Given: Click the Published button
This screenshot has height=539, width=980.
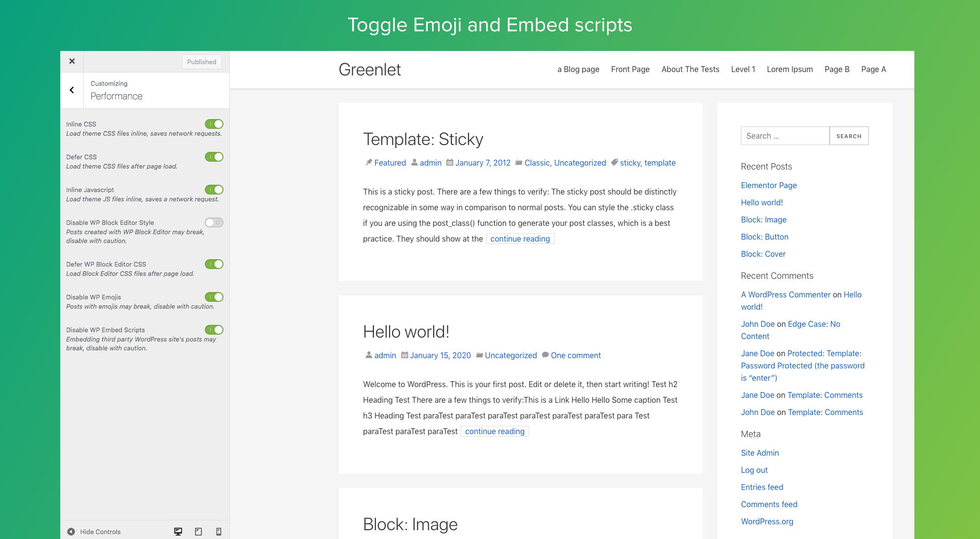Looking at the screenshot, I should [x=202, y=62].
